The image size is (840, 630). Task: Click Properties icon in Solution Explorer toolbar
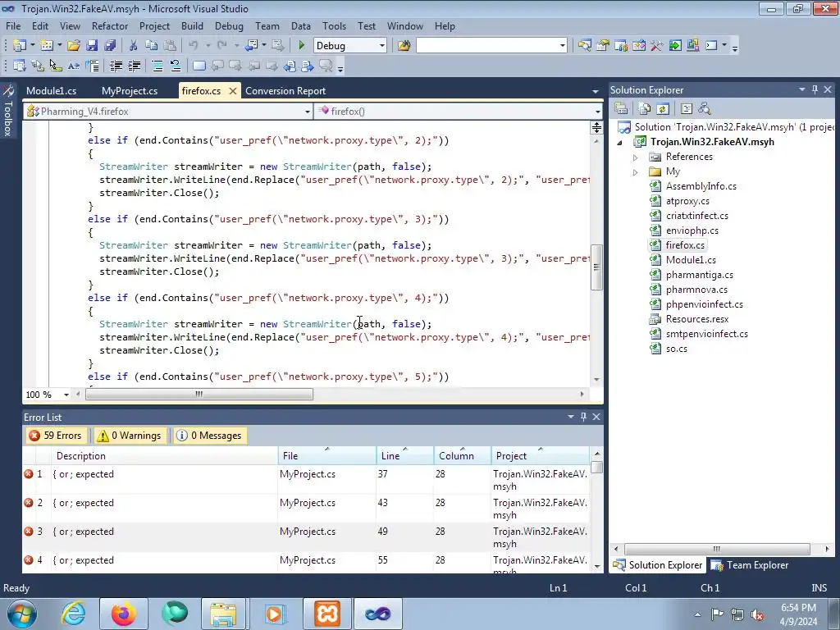(x=621, y=109)
